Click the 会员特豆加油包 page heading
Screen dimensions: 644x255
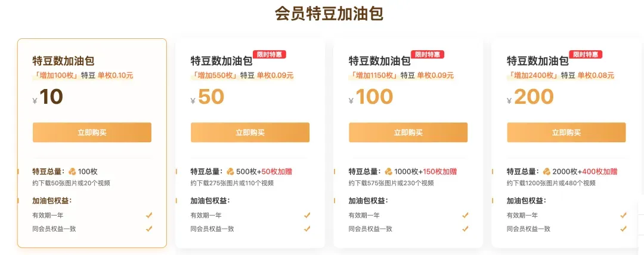(x=329, y=14)
